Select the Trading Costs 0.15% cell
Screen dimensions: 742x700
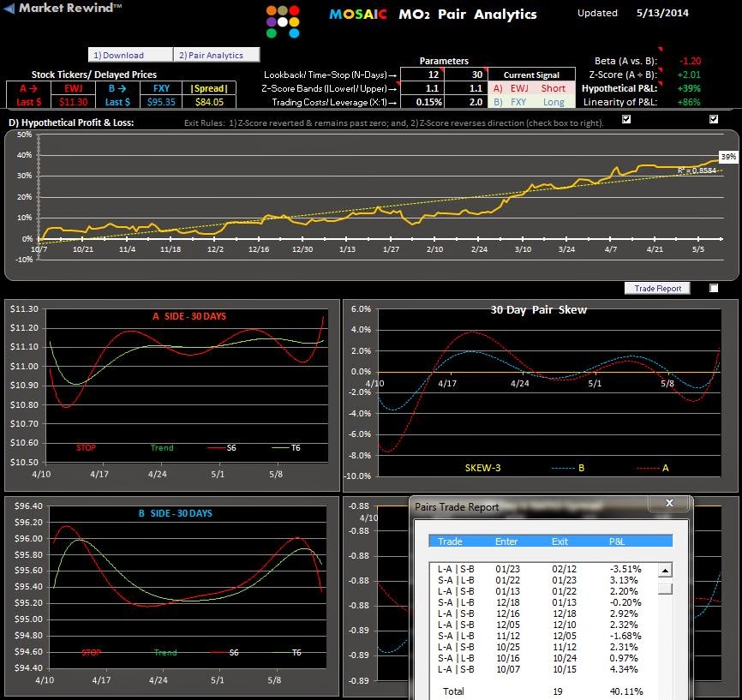point(422,102)
